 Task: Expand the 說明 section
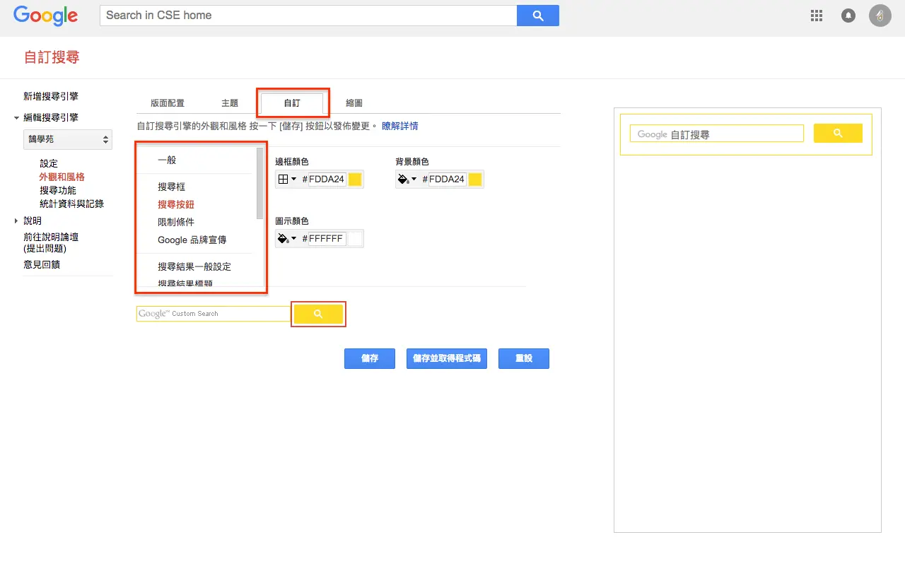pos(16,221)
